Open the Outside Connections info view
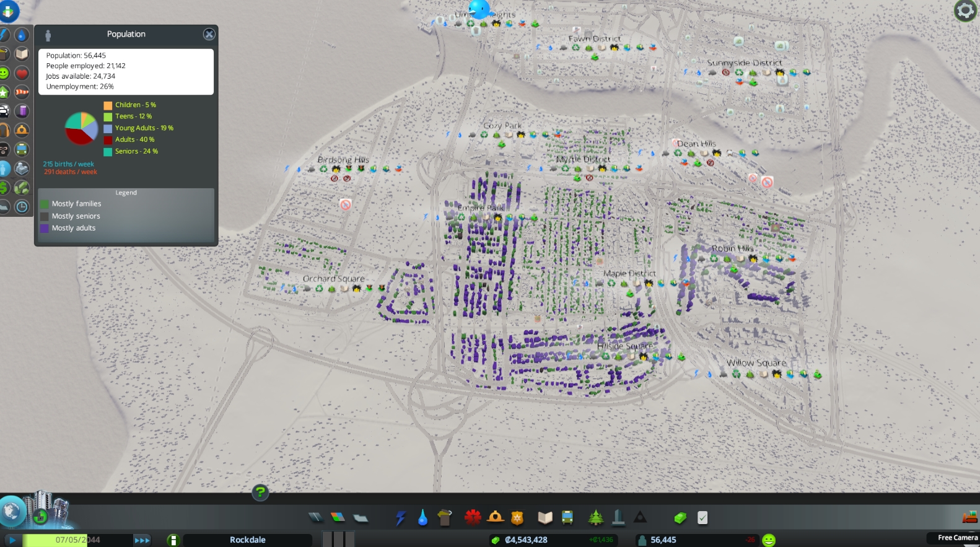This screenshot has height=547, width=980. point(22,168)
